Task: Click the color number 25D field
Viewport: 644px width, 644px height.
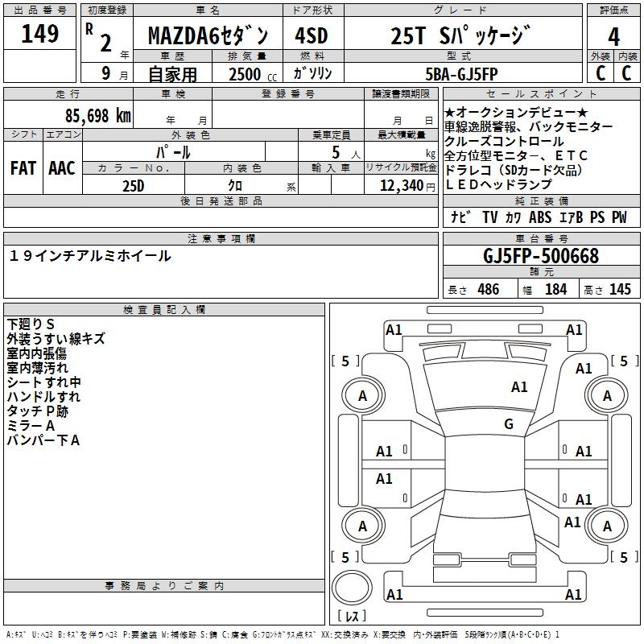Action: tap(134, 185)
